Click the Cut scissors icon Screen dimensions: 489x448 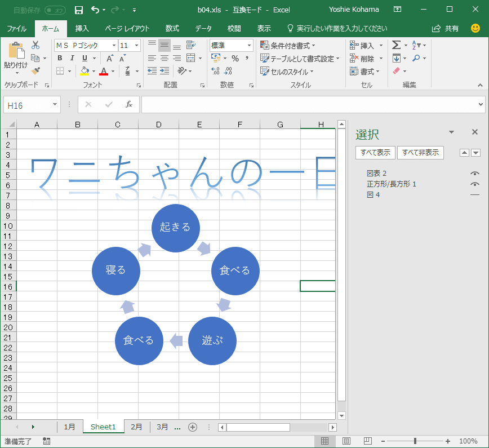click(35, 45)
